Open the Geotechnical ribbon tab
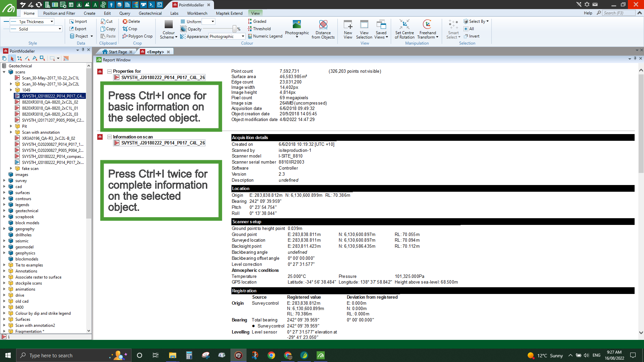The height and width of the screenshot is (362, 644). tap(150, 13)
